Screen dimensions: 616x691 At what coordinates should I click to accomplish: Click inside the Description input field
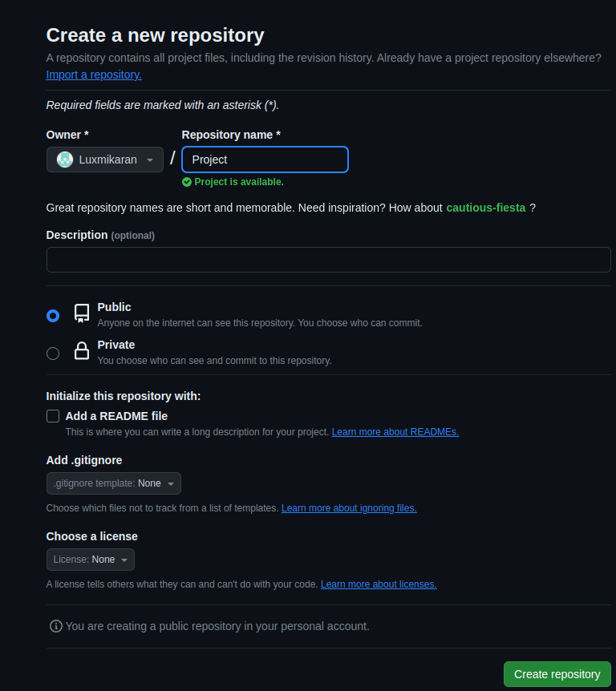(328, 259)
